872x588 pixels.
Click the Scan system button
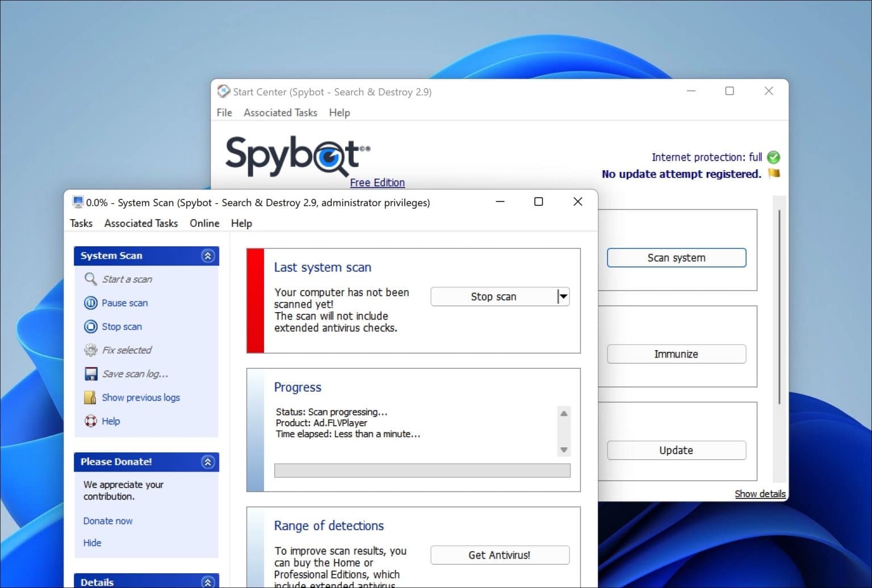(676, 257)
